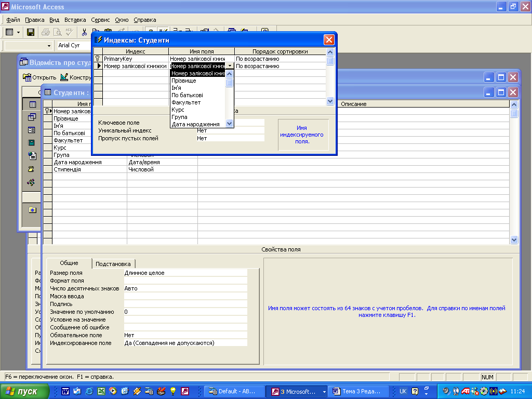The width and height of the screenshot is (532, 399).
Task: Open the Окно menu
Action: pyautogui.click(x=122, y=20)
